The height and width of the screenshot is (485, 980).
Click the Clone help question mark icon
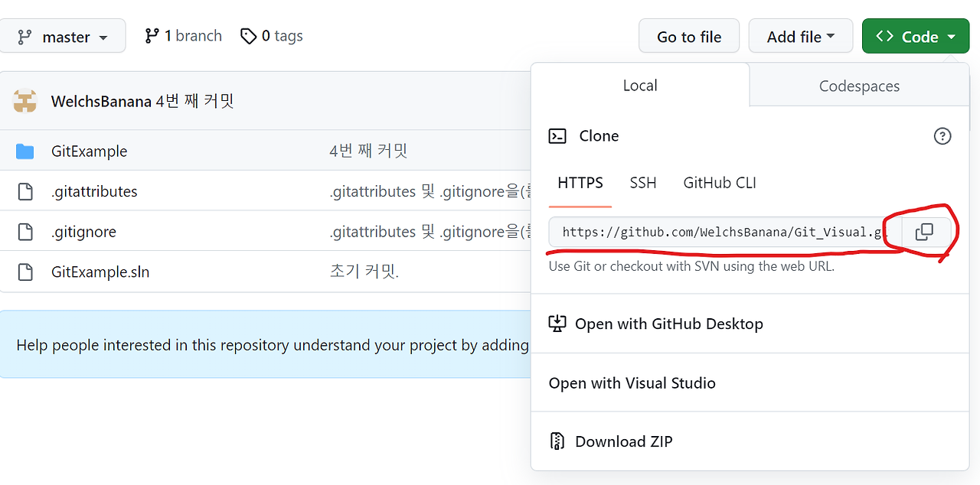pos(942,136)
